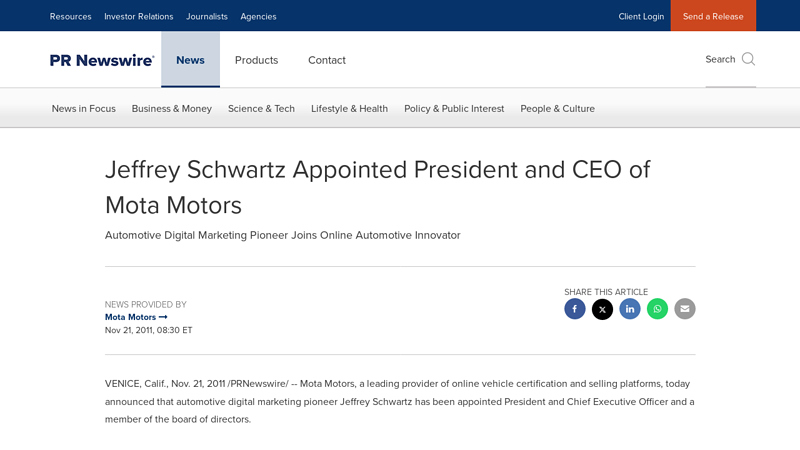
Task: Share article on LinkedIn
Action: (630, 309)
